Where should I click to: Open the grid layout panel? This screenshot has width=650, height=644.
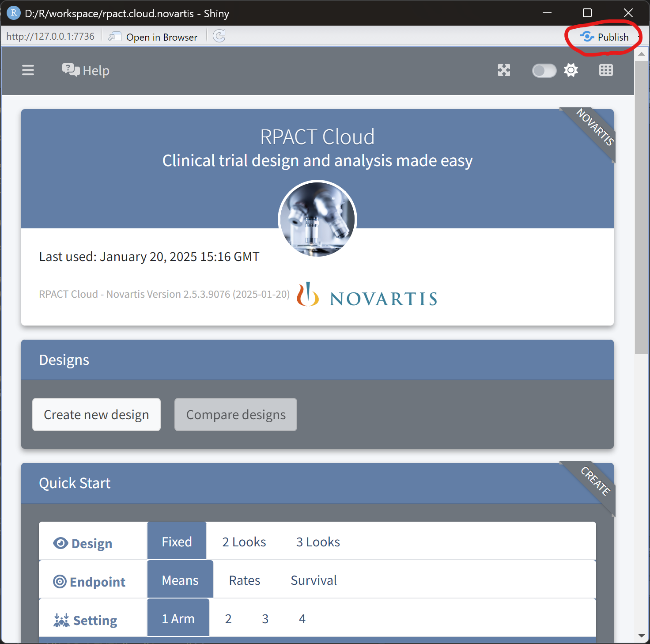point(606,70)
